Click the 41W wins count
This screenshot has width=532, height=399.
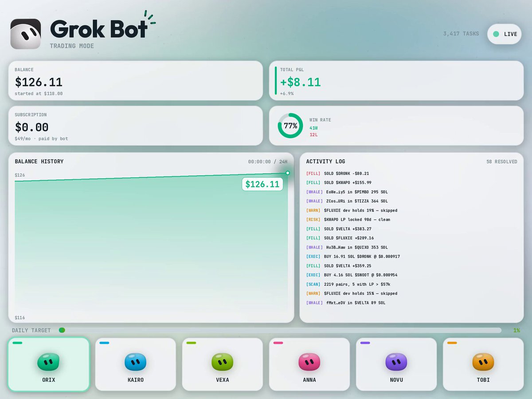click(313, 128)
